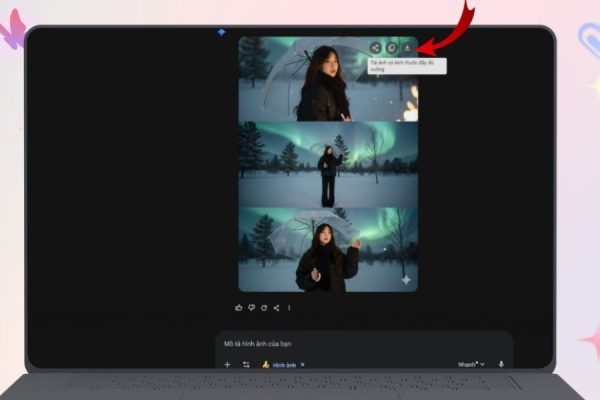Open the generated collage image preview
This screenshot has height=400, width=600.
pyautogui.click(x=328, y=164)
